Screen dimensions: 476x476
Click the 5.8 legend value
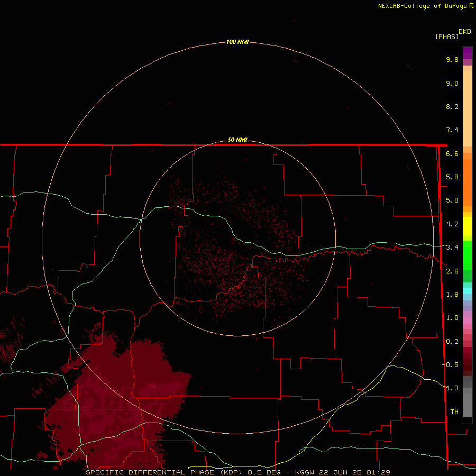tap(452, 177)
